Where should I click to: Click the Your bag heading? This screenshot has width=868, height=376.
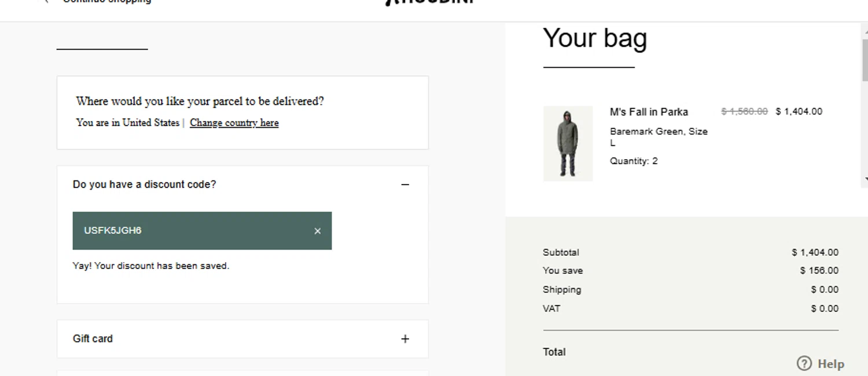pyautogui.click(x=595, y=38)
